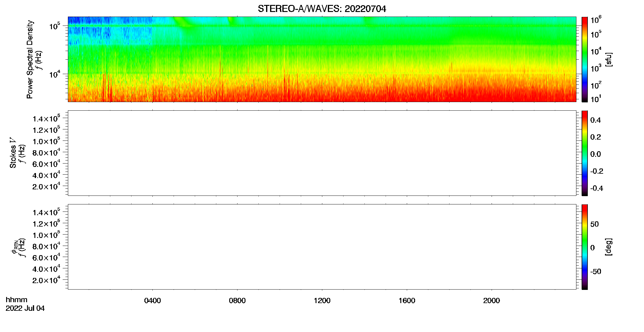Click the 10^1 label on sfu color bar

pyautogui.click(x=596, y=99)
